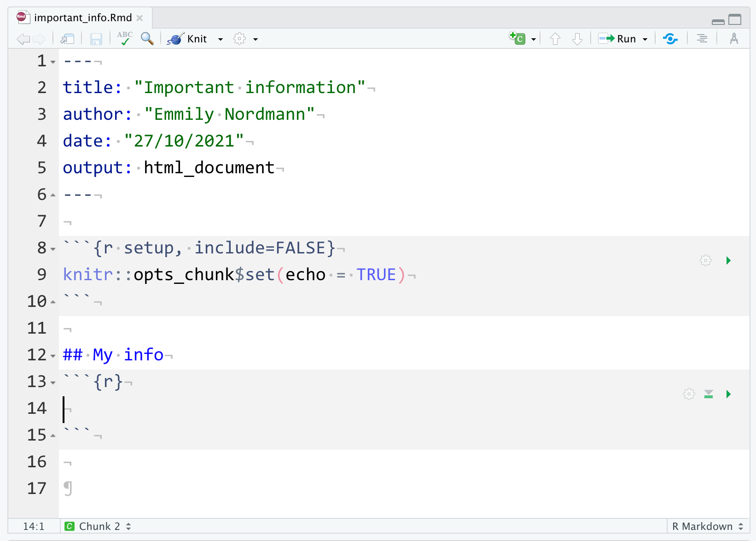Image resolution: width=756 pixels, height=541 pixels.
Task: Minimize the source pane
Action: pyautogui.click(x=718, y=22)
